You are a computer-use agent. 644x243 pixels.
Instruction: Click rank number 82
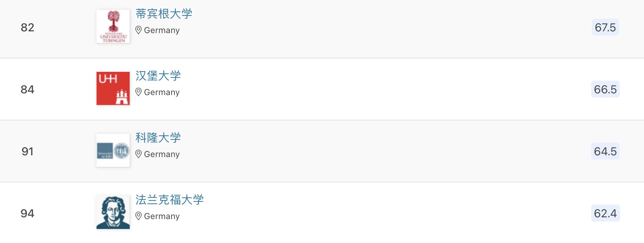pos(27,27)
